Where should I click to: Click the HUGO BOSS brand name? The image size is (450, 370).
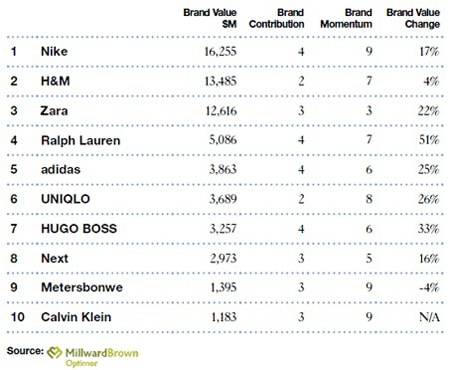click(x=79, y=229)
